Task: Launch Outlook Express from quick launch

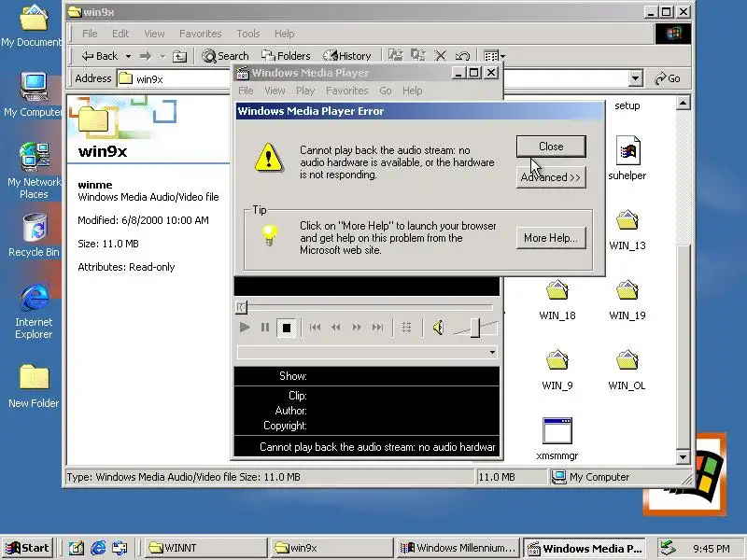Action: 120,548
